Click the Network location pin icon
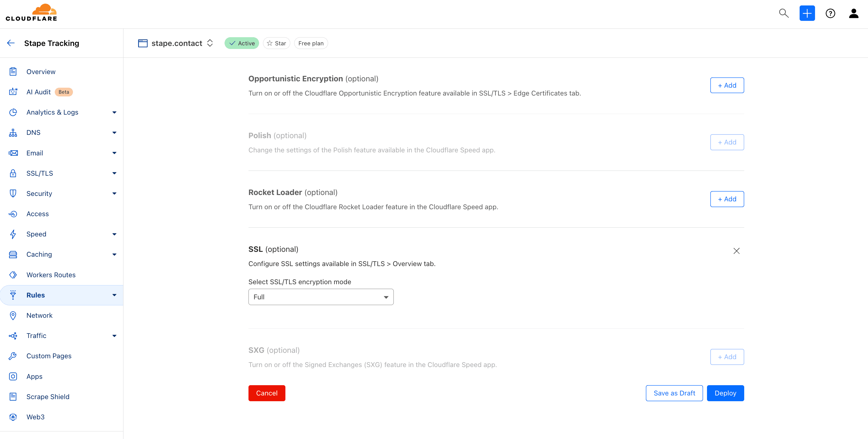This screenshot has width=868, height=439. tap(13, 315)
